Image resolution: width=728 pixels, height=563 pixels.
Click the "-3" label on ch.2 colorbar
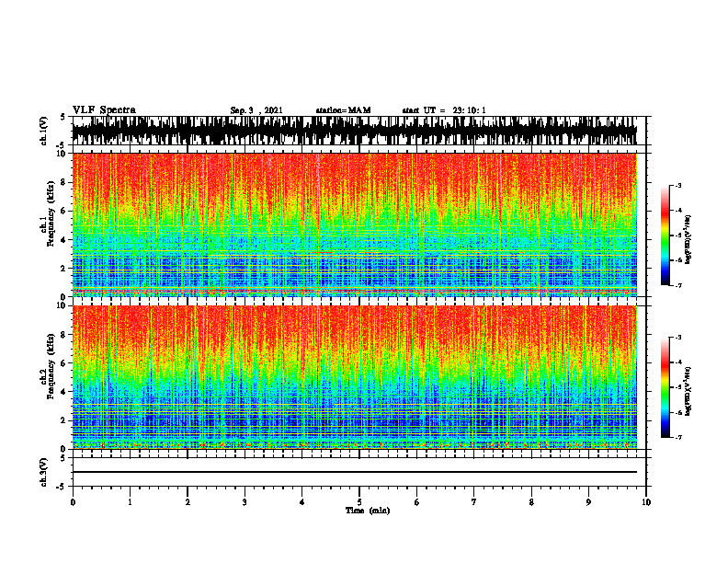(678, 338)
